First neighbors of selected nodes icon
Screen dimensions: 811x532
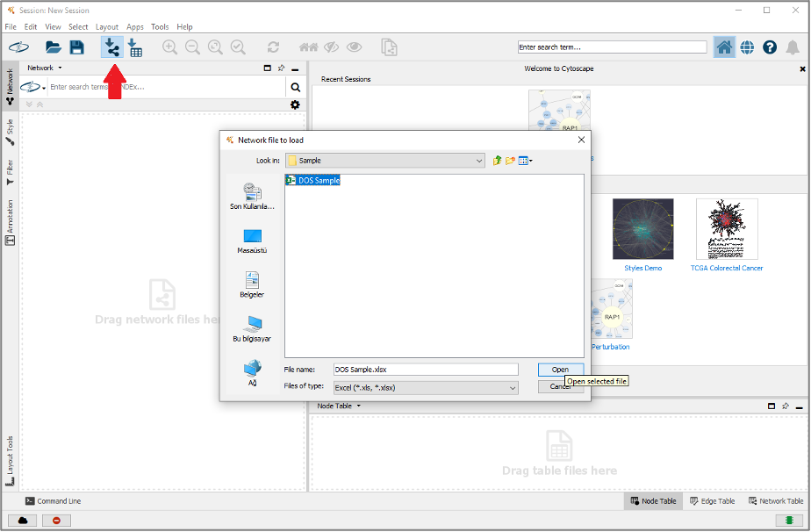coord(309,47)
